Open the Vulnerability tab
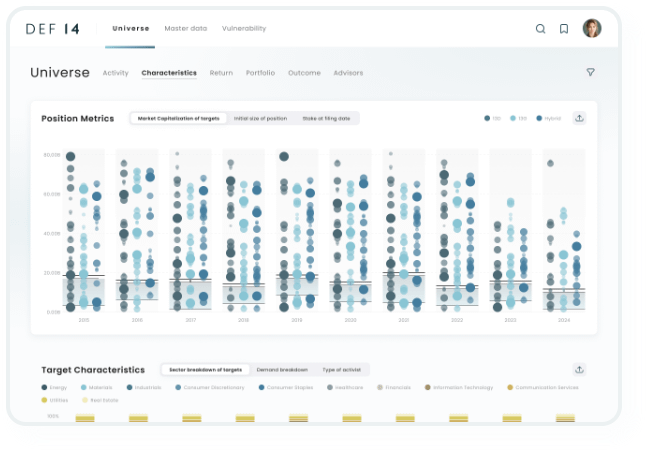Image resolution: width=648 pixels, height=452 pixels. [244, 28]
